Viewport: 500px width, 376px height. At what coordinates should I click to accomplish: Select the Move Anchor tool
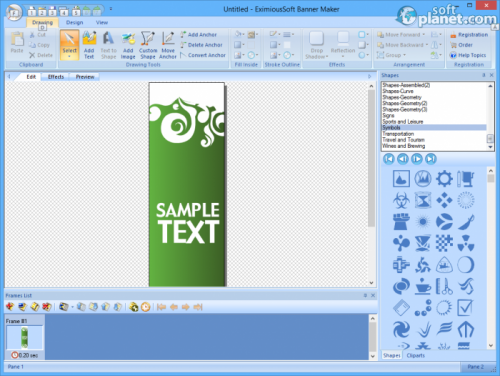(168, 45)
